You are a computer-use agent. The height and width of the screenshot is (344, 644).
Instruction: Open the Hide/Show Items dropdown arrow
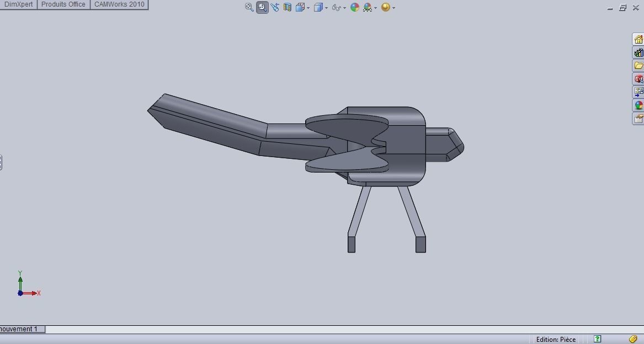[344, 8]
